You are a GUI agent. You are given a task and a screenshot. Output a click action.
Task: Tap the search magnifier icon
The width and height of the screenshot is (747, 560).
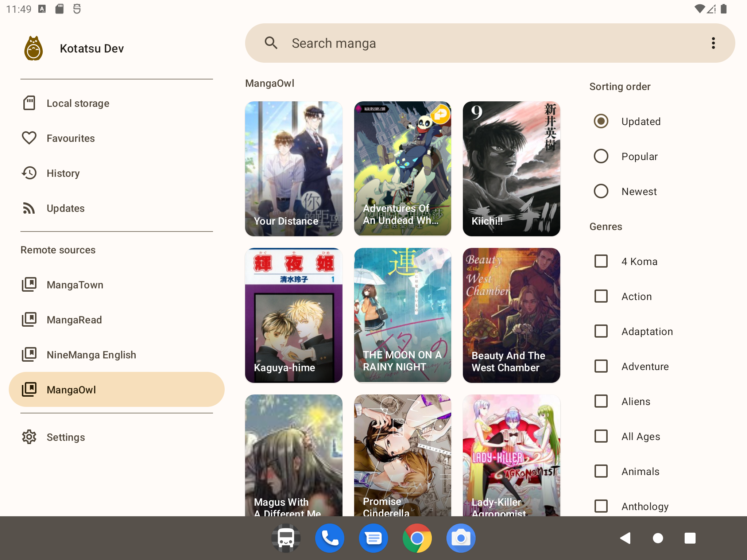point(271,43)
